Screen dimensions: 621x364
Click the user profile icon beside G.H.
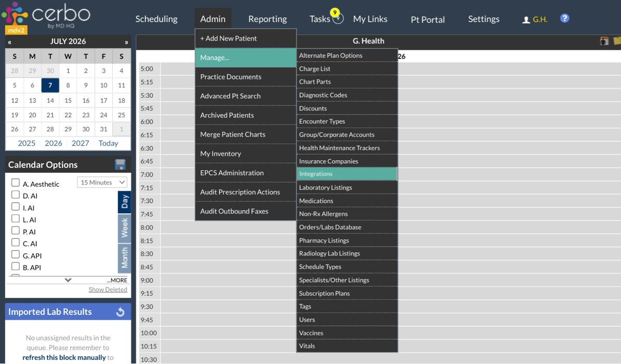(x=526, y=20)
